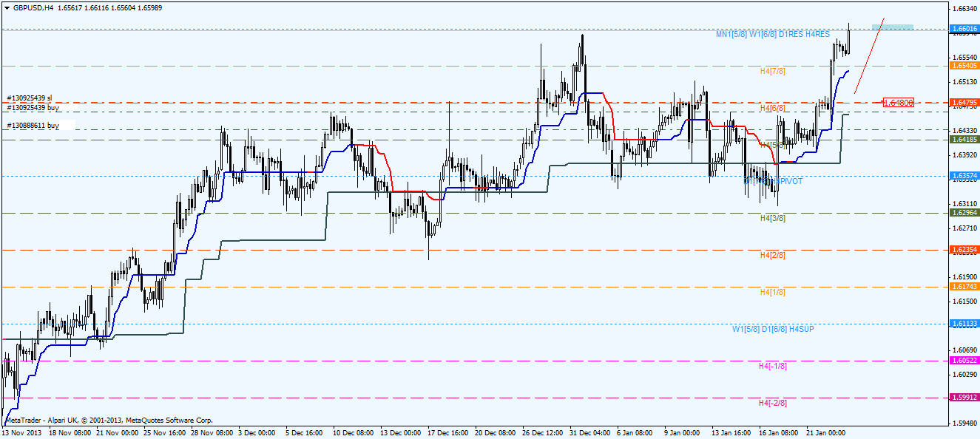Click the 1.63920 value on price scale

click(964, 154)
